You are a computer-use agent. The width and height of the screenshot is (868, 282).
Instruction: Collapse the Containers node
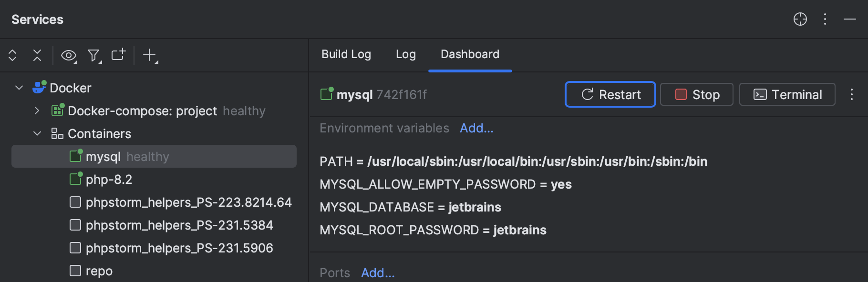click(x=37, y=133)
